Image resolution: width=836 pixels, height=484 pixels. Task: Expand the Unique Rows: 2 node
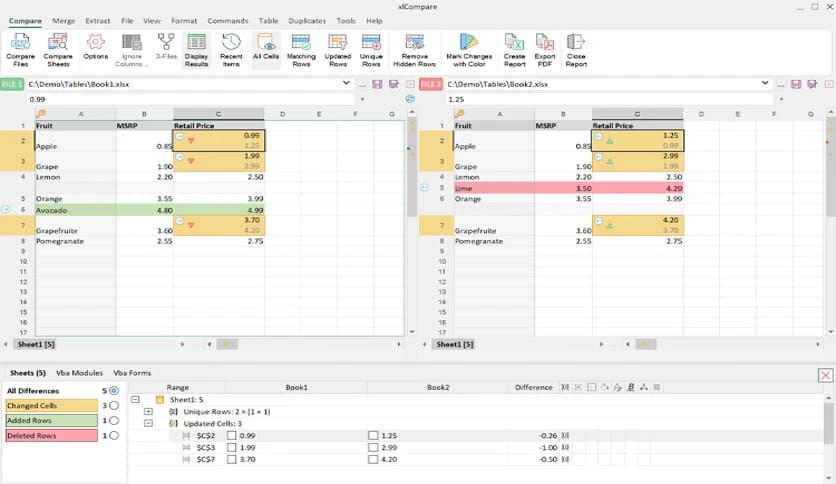148,412
